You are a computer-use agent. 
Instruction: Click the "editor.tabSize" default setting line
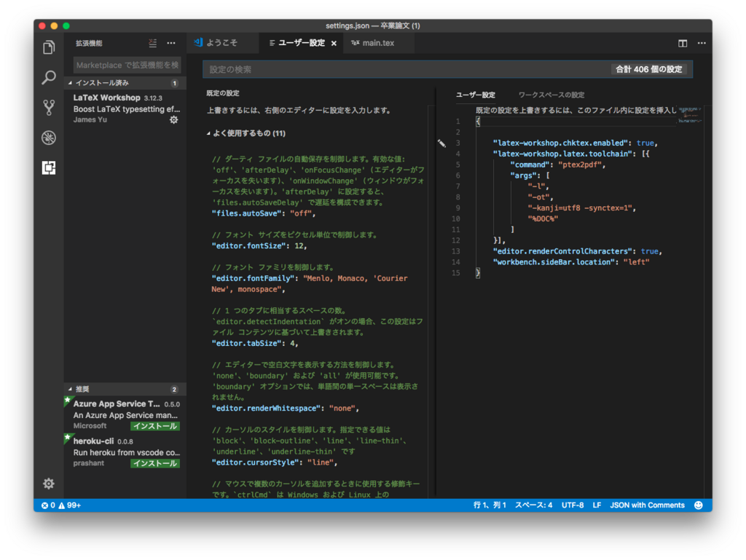tap(255, 344)
